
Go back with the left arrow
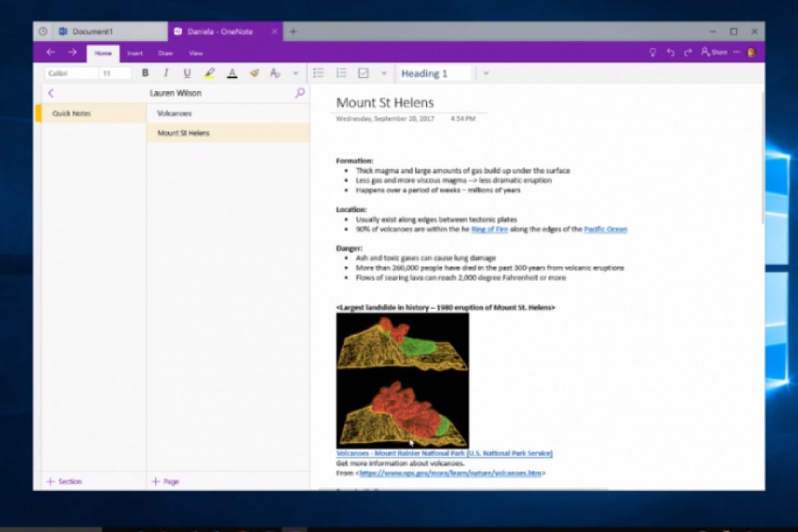51,52
